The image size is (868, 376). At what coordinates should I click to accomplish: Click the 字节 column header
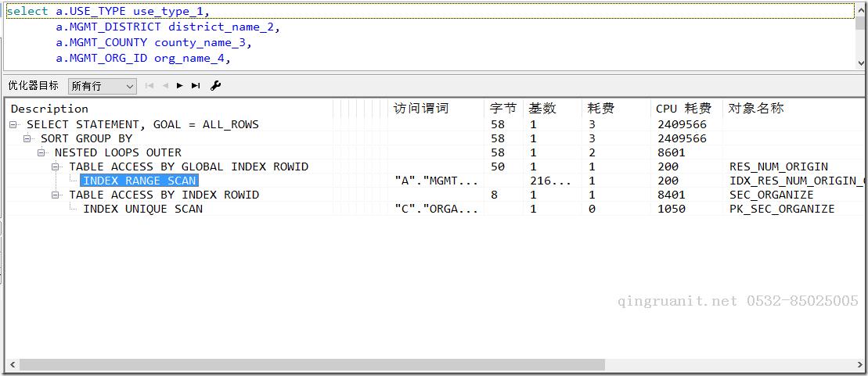[502, 109]
